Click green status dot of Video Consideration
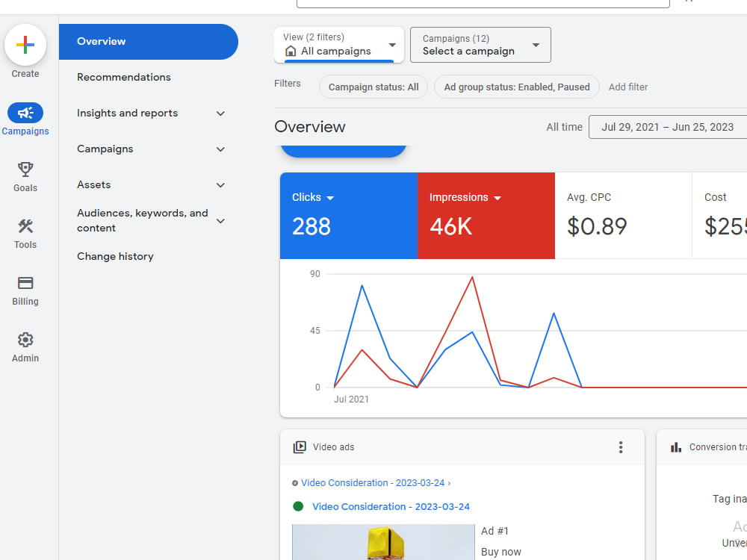747x560 pixels. click(298, 506)
